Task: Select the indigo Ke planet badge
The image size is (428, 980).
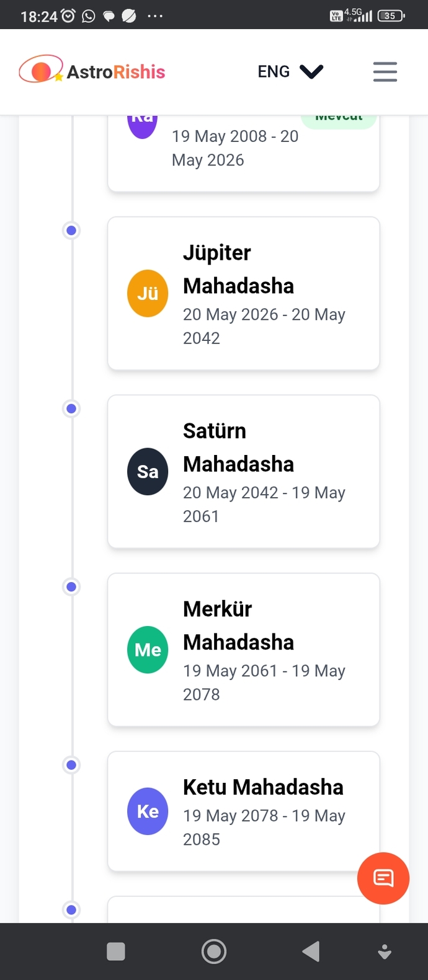Action: (x=148, y=811)
